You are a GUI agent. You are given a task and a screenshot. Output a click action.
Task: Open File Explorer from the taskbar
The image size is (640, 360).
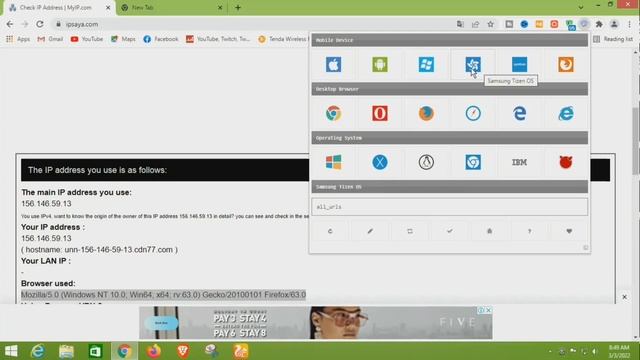click(66, 351)
